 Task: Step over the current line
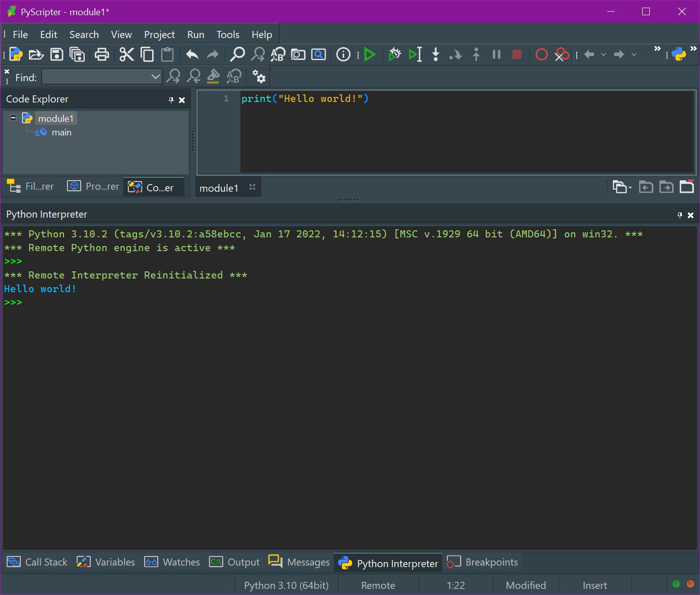click(x=456, y=54)
